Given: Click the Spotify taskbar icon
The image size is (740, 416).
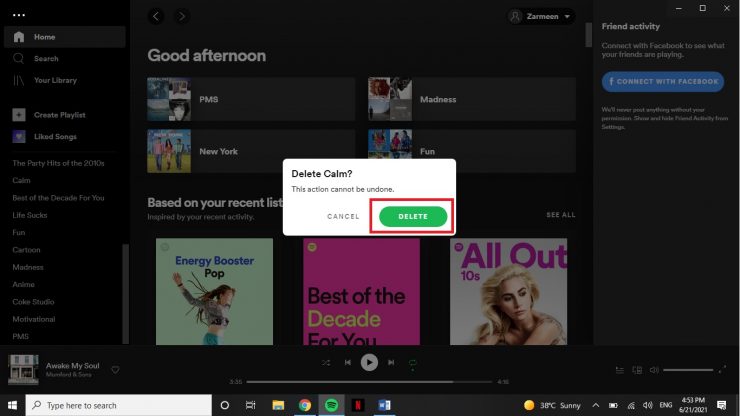Looking at the screenshot, I should [x=331, y=405].
